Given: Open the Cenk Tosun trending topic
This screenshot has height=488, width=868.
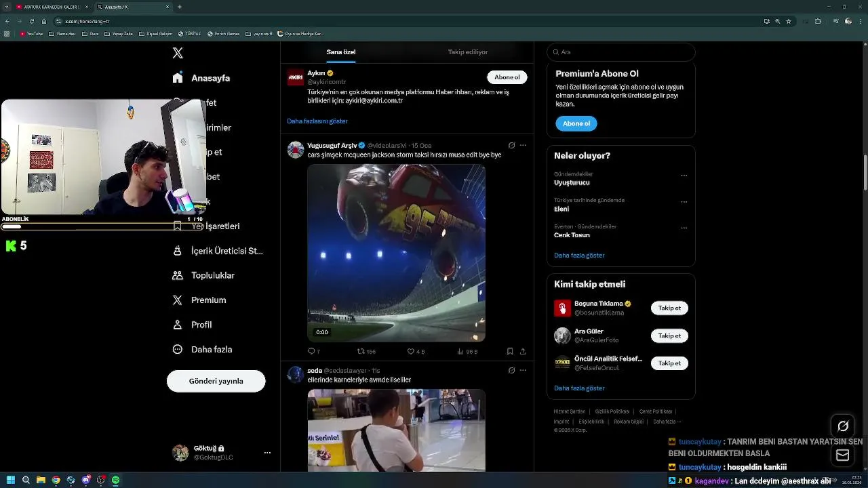Looking at the screenshot, I should [x=572, y=235].
